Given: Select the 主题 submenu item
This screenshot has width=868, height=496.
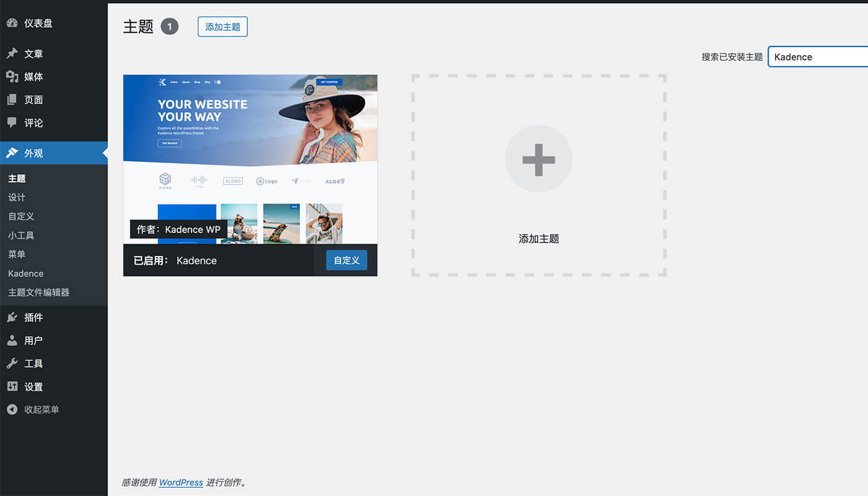Looking at the screenshot, I should click(17, 179).
